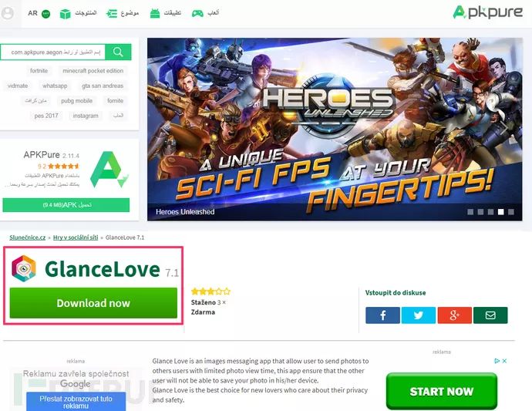This screenshot has width=532, height=411.
Task: Select the minecraft pocket edition search tag
Action: (x=93, y=71)
